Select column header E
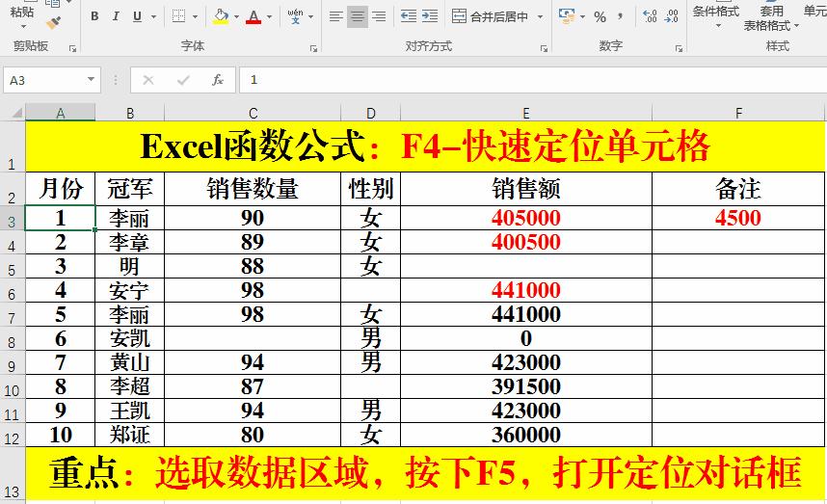Screen dimensions: 827x504 point(526,113)
